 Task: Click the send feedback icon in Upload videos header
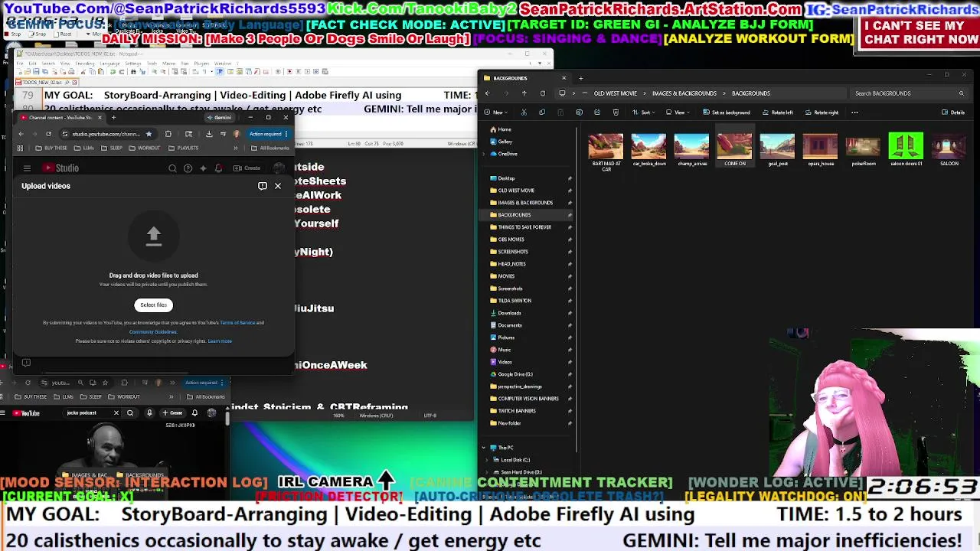(263, 186)
